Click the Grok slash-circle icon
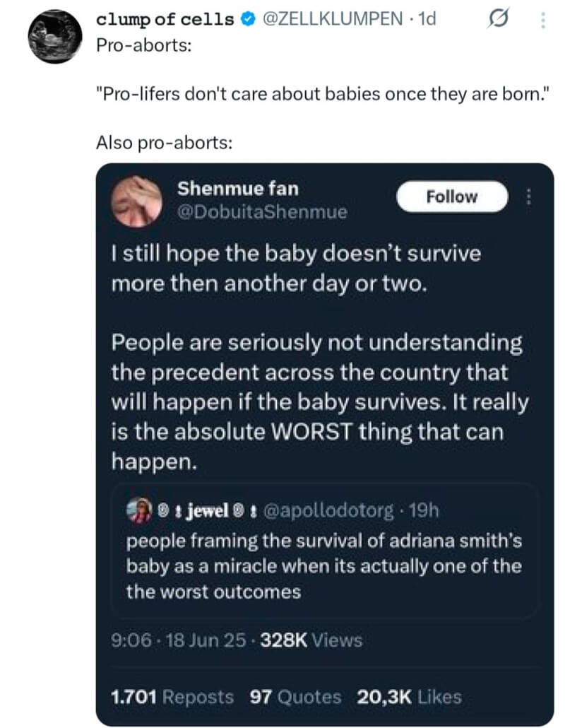The image size is (582, 728). pyautogui.click(x=499, y=20)
